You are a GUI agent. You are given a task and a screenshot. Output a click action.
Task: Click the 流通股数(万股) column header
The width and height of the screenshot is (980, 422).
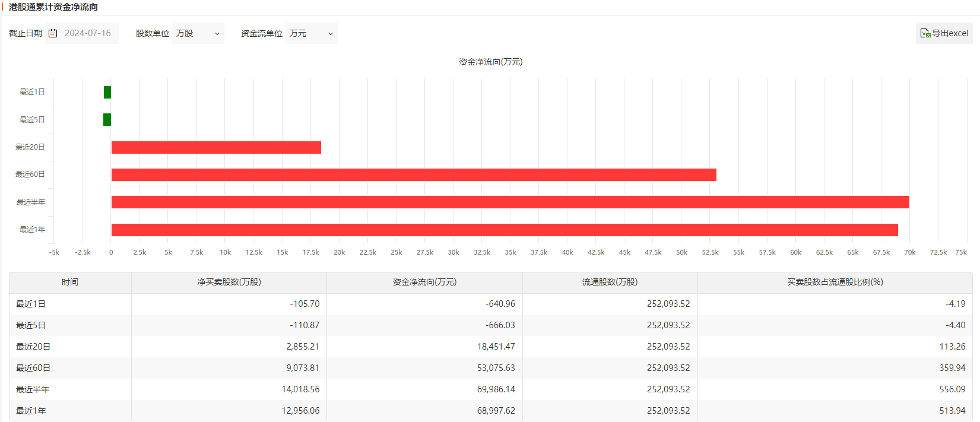[610, 283]
